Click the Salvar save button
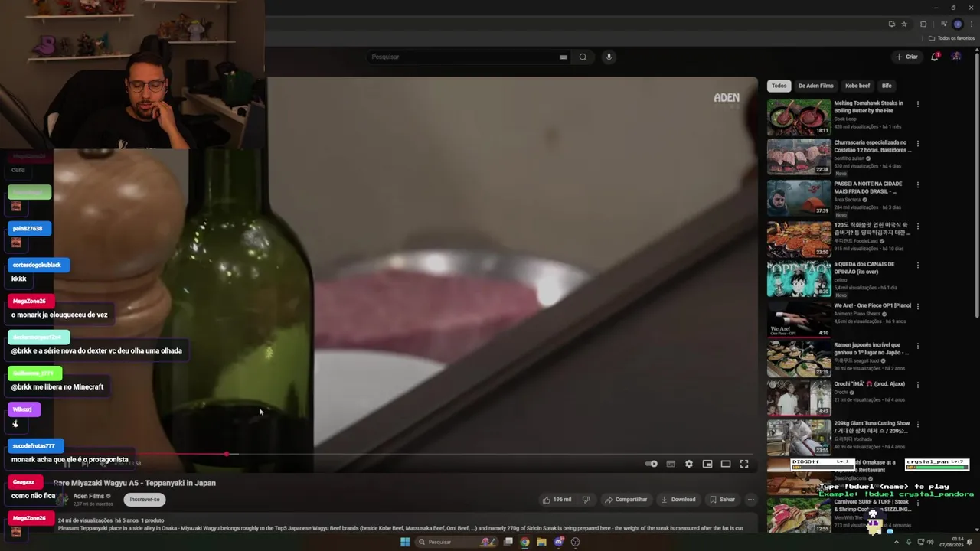Viewport: 980px width, 551px height. [x=722, y=500]
